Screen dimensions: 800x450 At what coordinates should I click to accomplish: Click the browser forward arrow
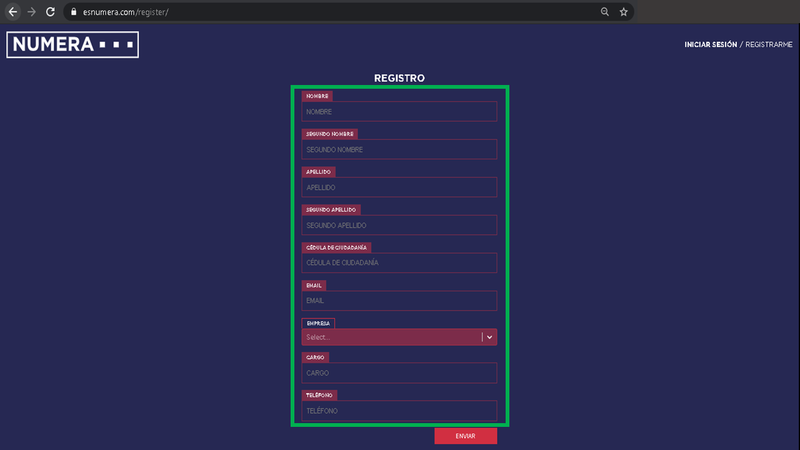31,11
